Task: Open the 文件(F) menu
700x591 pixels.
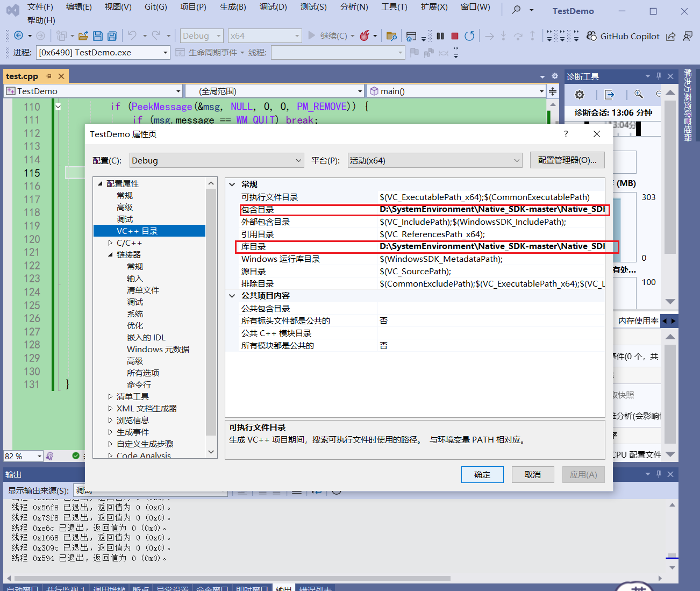Action: click(40, 7)
